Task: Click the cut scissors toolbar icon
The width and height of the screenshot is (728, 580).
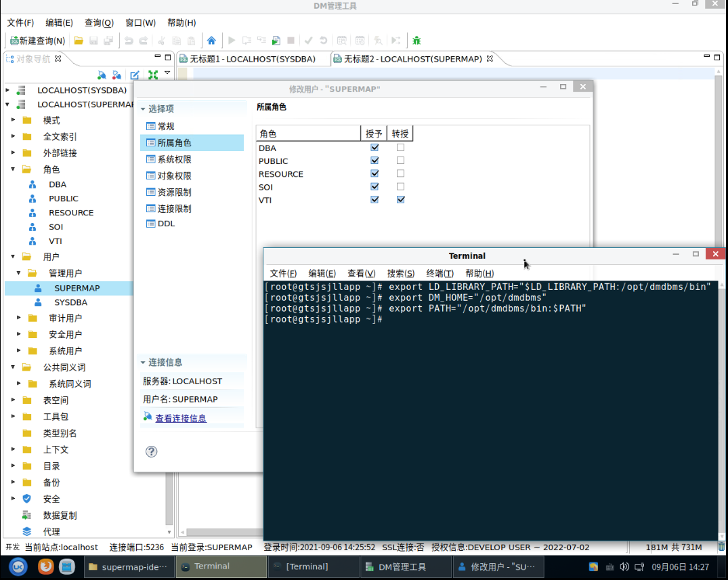Action: pos(162,41)
